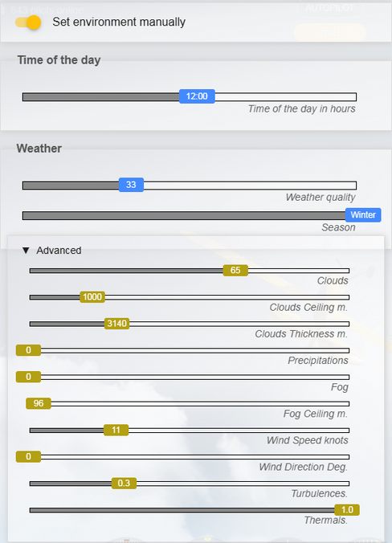This screenshot has height=543, width=392.
Task: Click the Clouds slider handle showing 65
Action: tap(235, 270)
